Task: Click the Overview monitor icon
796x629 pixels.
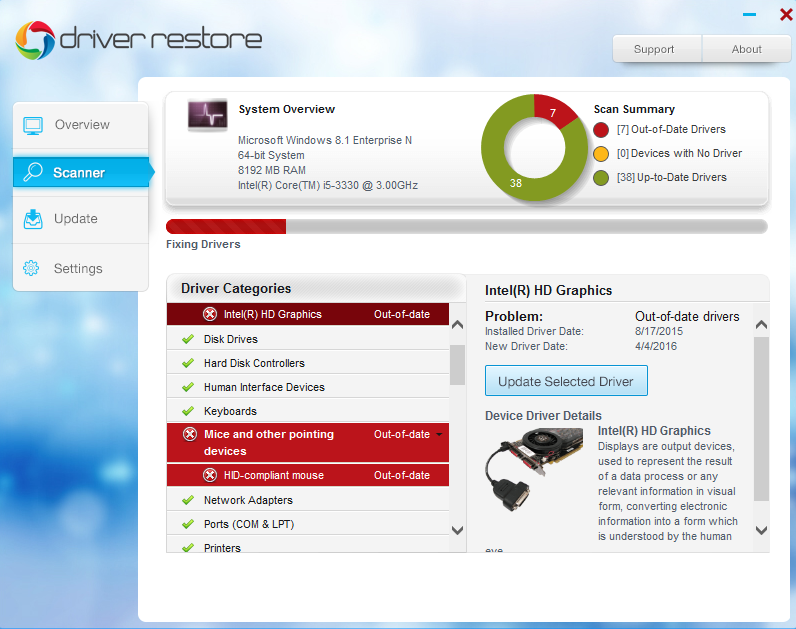Action: point(33,126)
